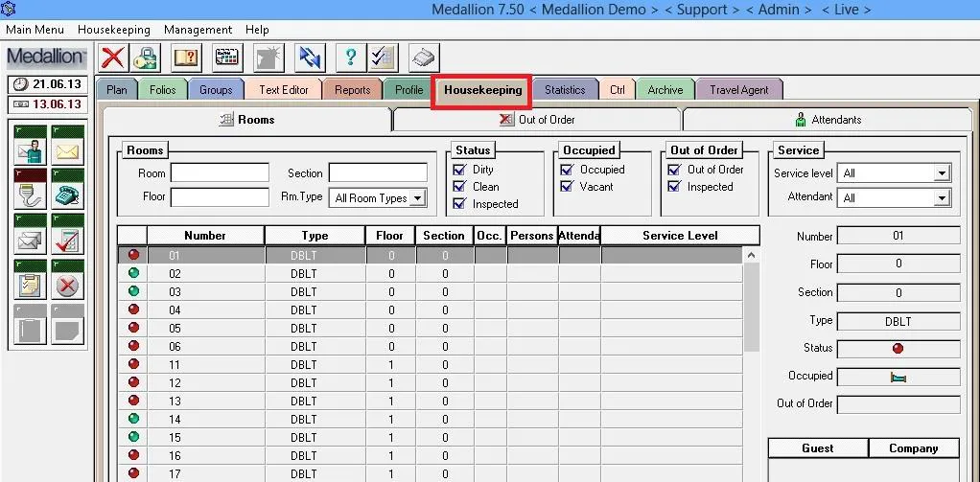
Task: Toggle the Occupied checkbox
Action: [x=568, y=170]
